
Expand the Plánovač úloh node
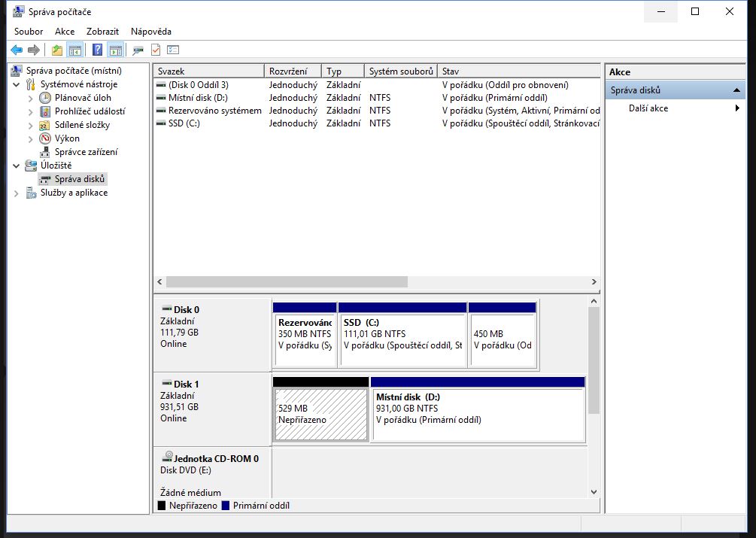point(31,98)
